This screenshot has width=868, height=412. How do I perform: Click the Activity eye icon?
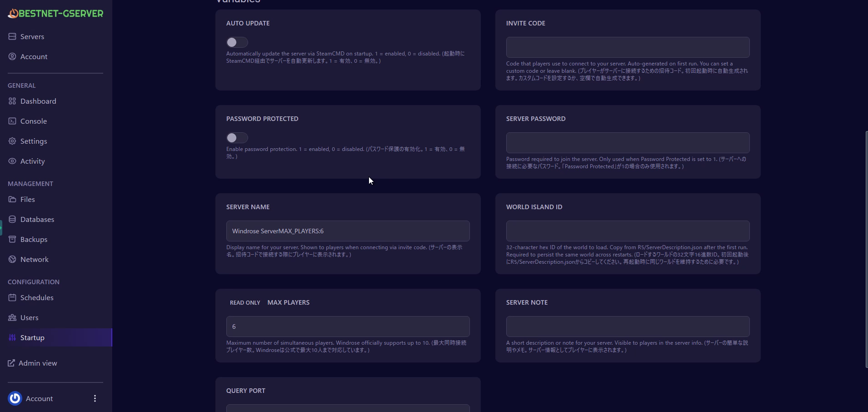(12, 161)
